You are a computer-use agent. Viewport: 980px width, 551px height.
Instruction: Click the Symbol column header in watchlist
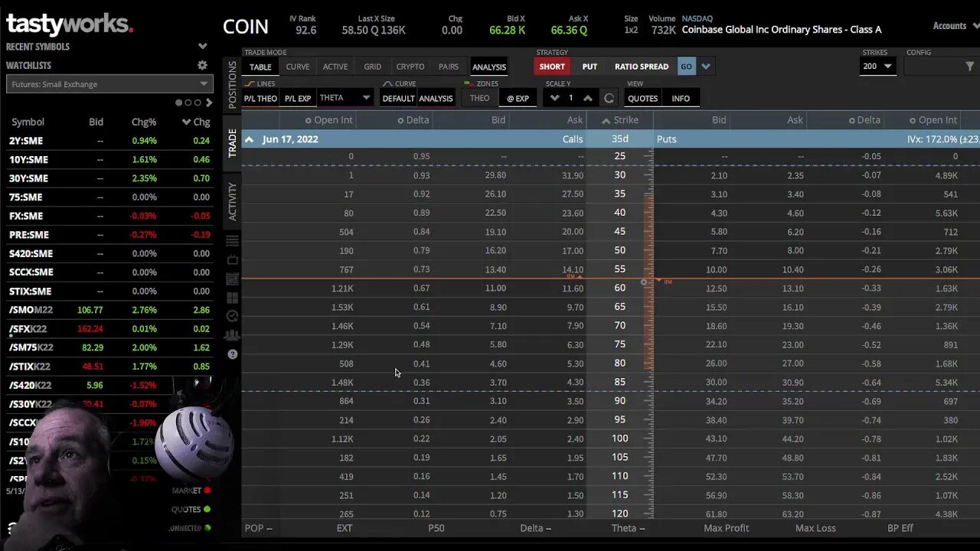click(x=28, y=122)
